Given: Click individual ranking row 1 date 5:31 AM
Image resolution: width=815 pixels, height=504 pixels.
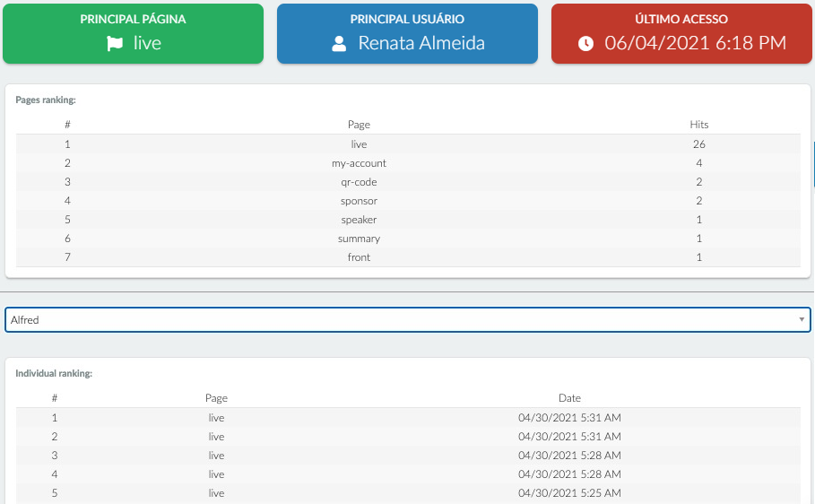Looking at the screenshot, I should pyautogui.click(x=569, y=418).
